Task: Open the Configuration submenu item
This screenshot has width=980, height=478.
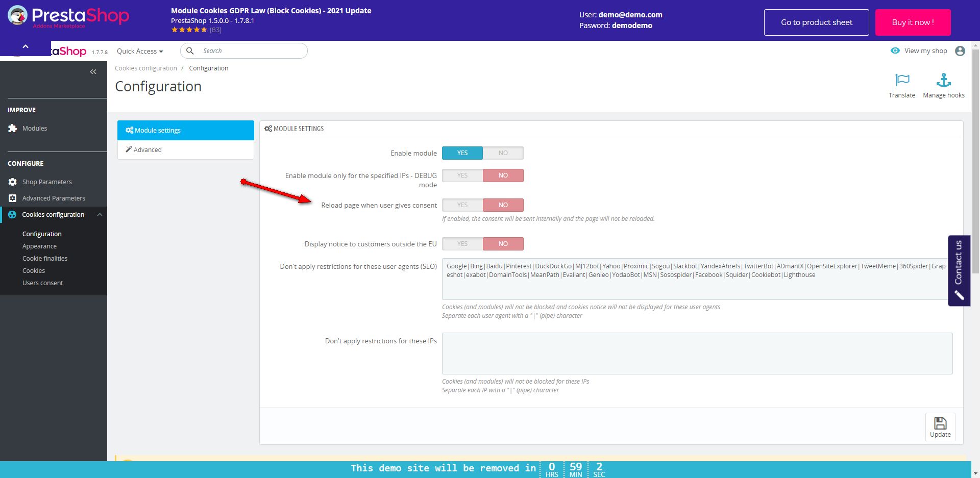Action: point(42,234)
